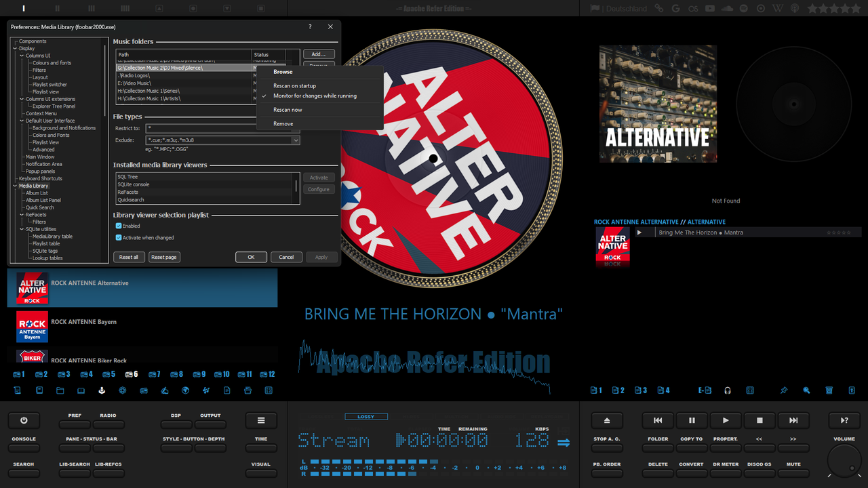Open the Exclude file types dropdown

(296, 140)
